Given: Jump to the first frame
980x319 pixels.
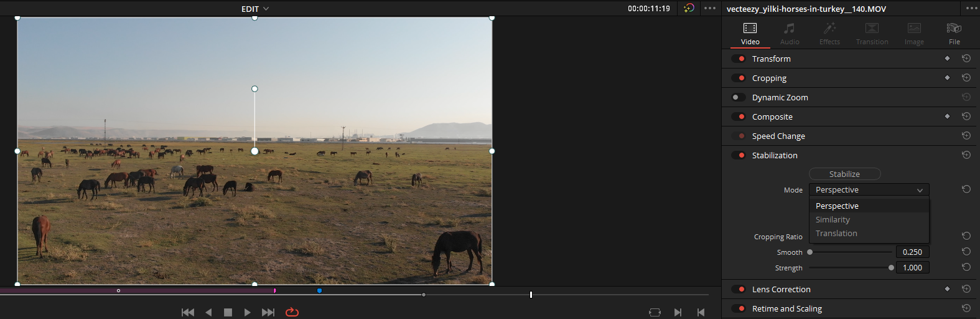Looking at the screenshot, I should [x=187, y=312].
